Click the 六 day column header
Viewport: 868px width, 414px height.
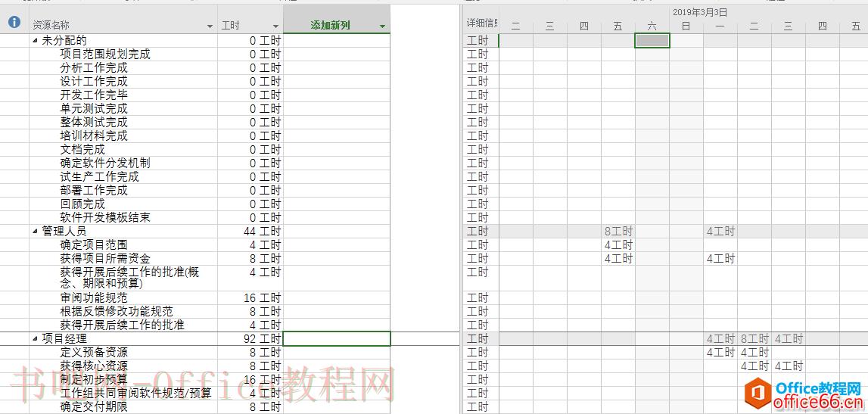coord(652,26)
